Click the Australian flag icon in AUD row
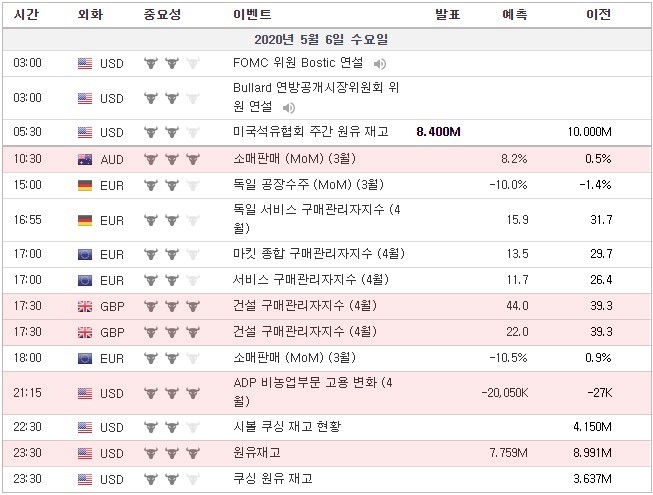Screen dimensions: 653x495 [85, 159]
